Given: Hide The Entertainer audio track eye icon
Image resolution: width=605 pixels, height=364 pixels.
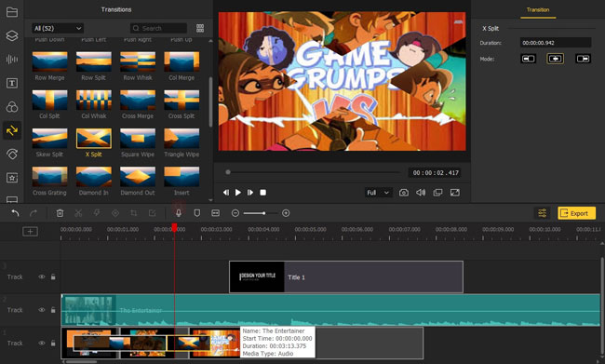Looking at the screenshot, I should 42,310.
